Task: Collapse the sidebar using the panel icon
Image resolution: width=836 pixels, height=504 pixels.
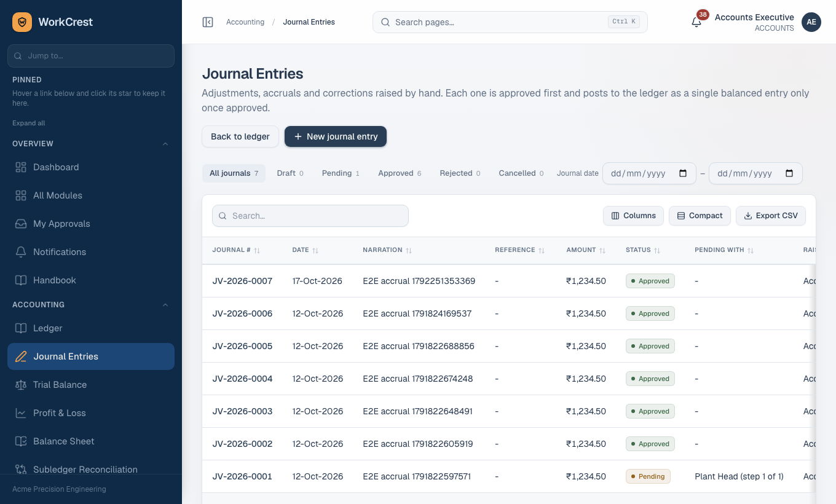Action: pos(208,22)
